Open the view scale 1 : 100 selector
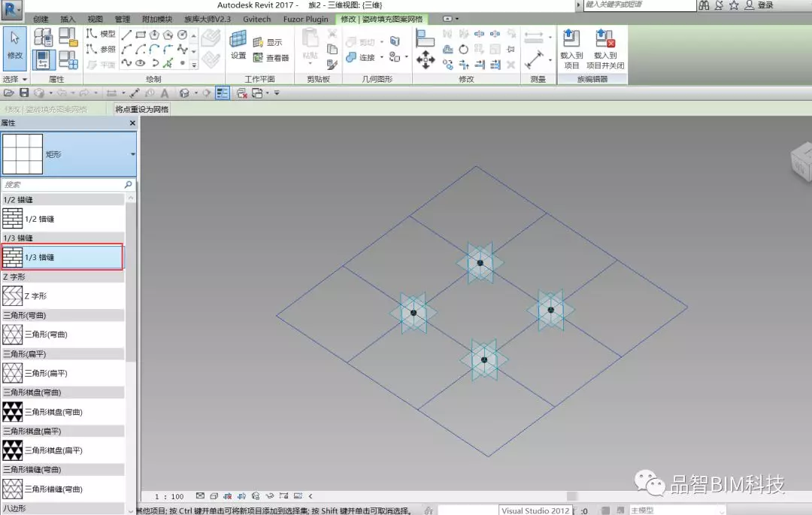812x515 pixels. (x=169, y=496)
